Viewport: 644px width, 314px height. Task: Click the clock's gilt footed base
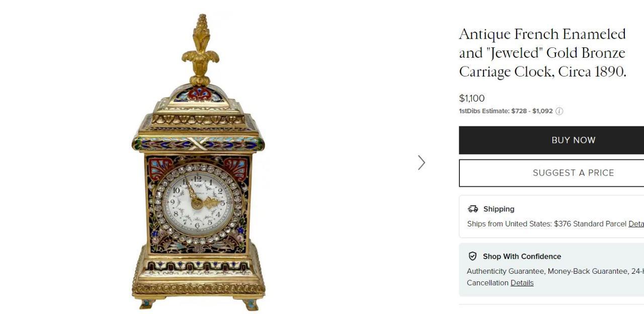click(198, 285)
